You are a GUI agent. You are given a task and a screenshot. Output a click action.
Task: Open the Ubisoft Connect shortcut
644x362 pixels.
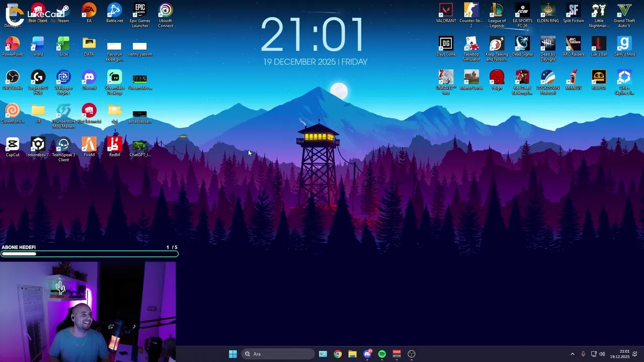click(166, 16)
